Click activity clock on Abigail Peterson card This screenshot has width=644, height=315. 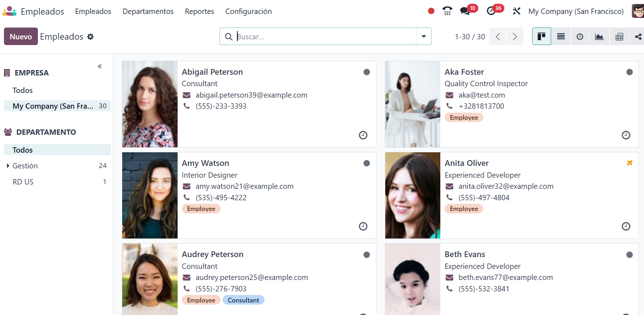(363, 135)
